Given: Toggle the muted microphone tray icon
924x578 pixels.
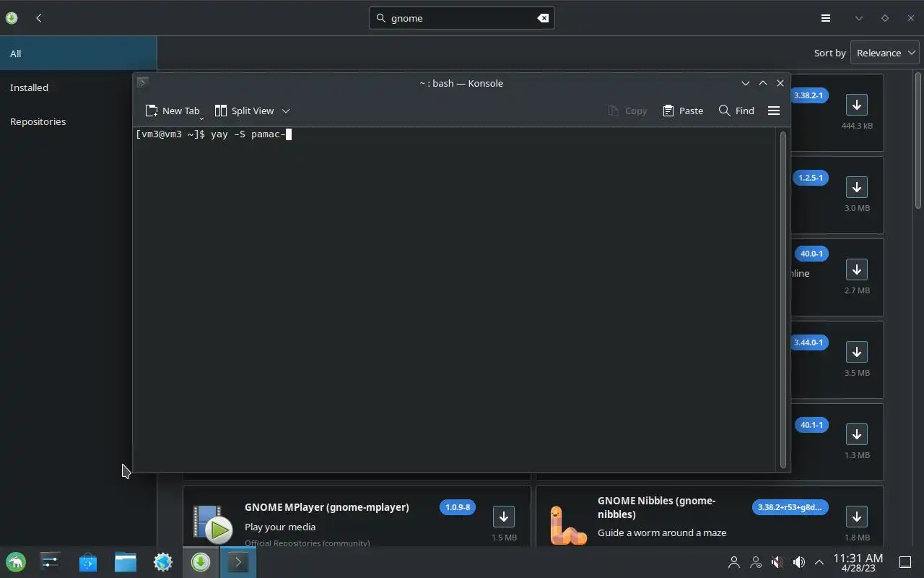Looking at the screenshot, I should click(x=777, y=561).
